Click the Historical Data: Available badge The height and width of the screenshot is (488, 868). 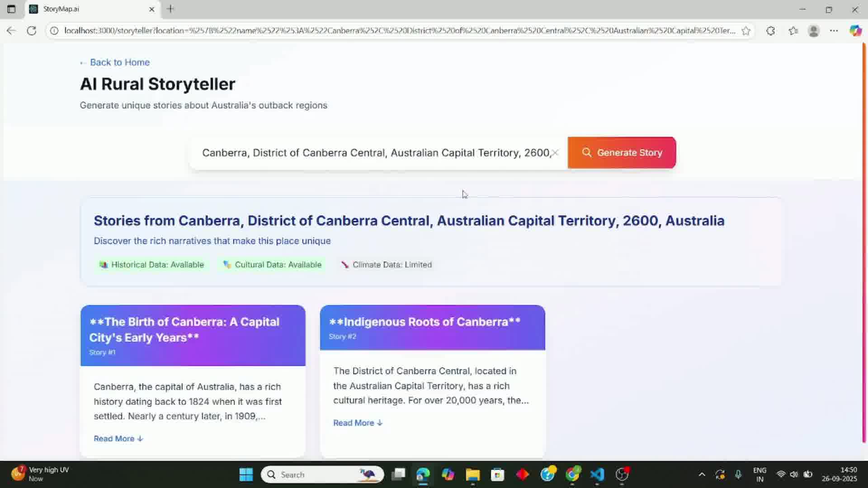(x=152, y=265)
